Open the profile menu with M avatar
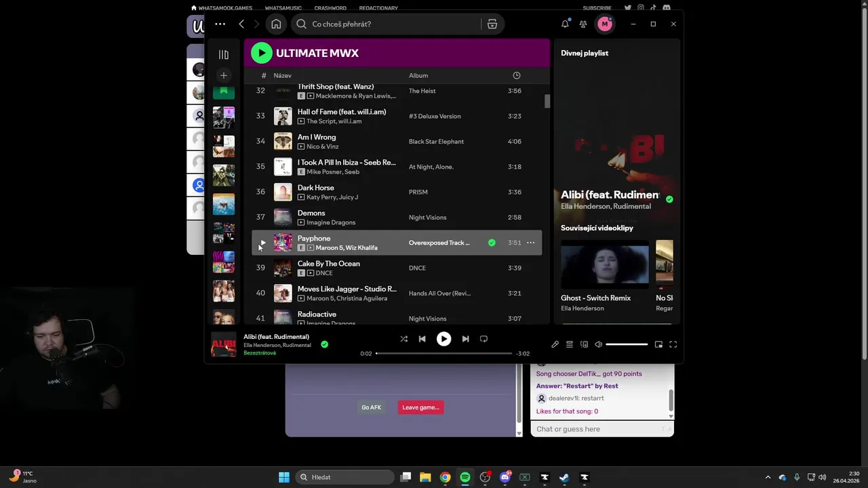The width and height of the screenshot is (868, 488). (605, 24)
